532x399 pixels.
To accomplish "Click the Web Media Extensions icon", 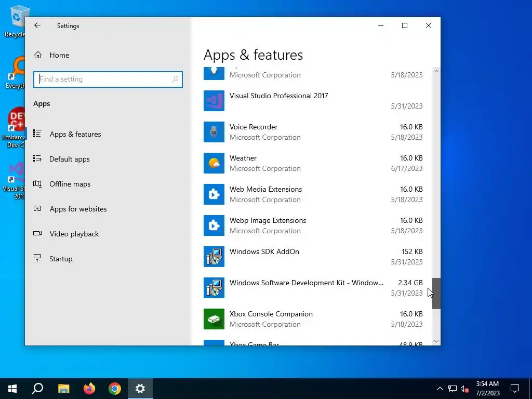I will [214, 194].
